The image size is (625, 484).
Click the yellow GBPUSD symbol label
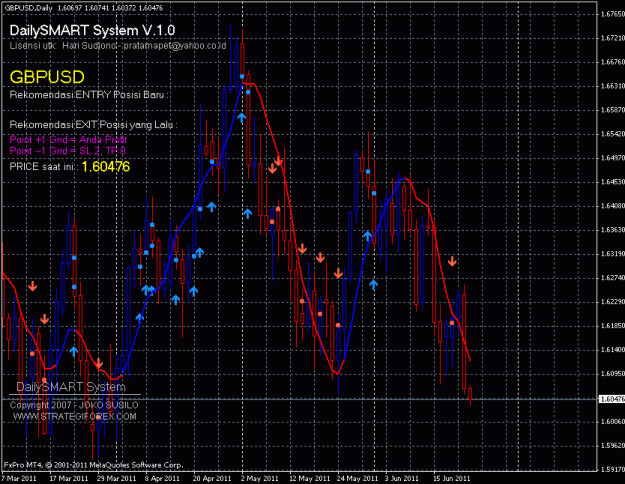click(47, 77)
